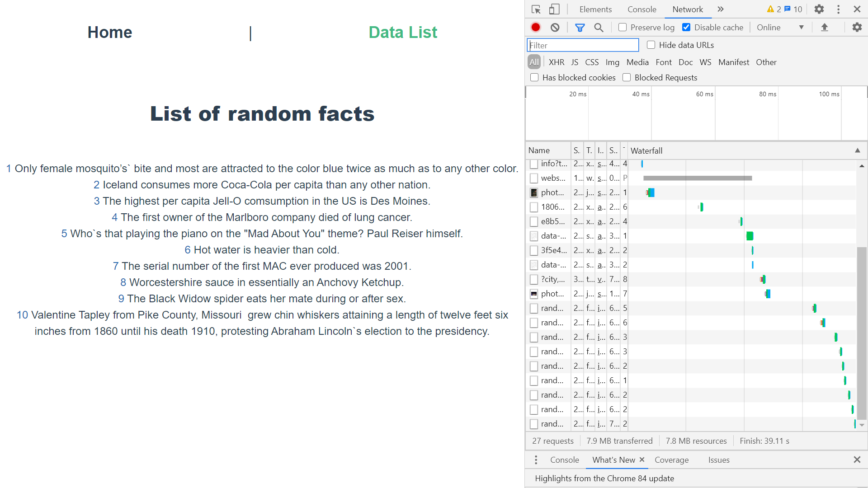Stop recording network log
The width and height of the screenshot is (868, 488).
pos(536,28)
